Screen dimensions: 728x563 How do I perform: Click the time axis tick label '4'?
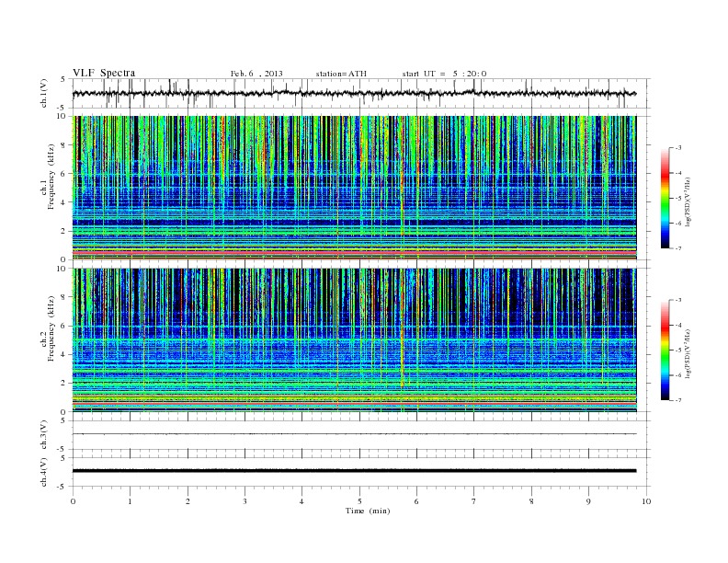tap(301, 501)
